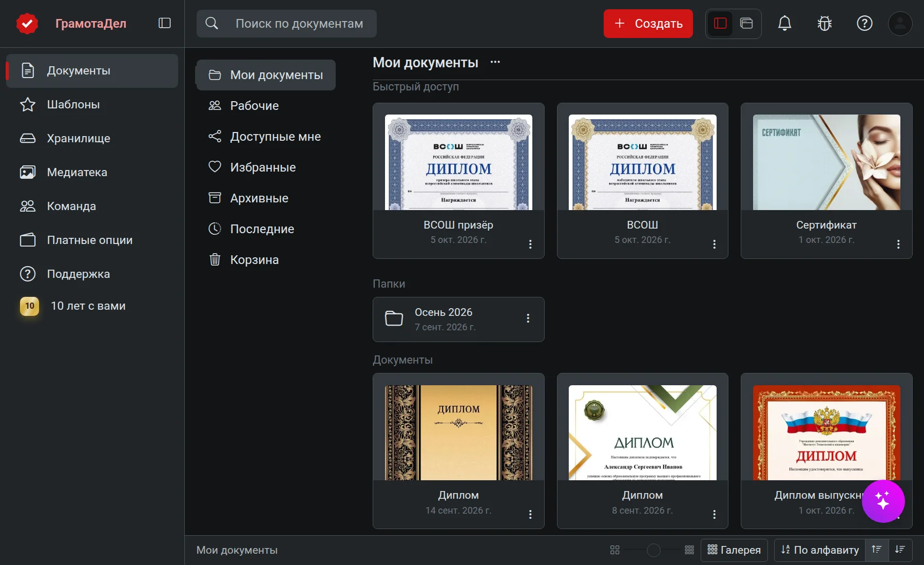Open notifications bell
924x565 pixels.
click(784, 23)
